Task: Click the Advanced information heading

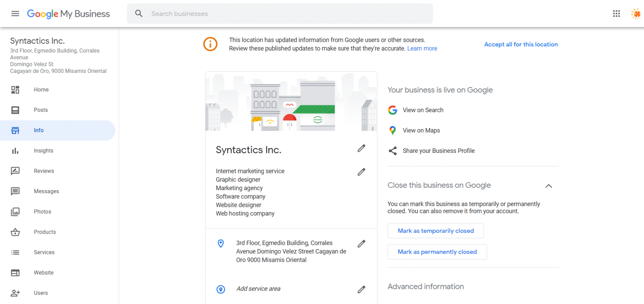Action: (426, 287)
